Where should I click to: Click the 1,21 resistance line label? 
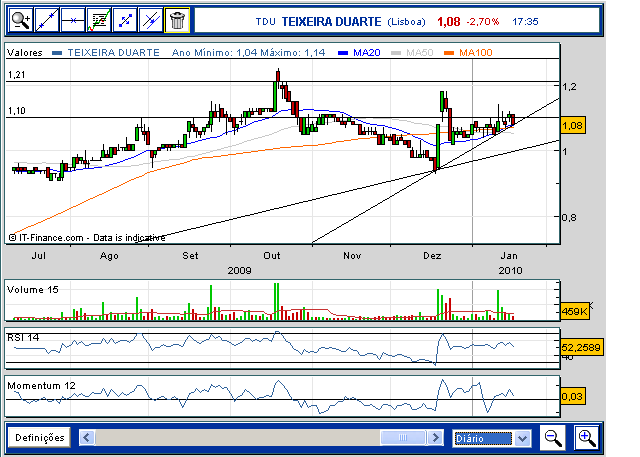(x=17, y=75)
